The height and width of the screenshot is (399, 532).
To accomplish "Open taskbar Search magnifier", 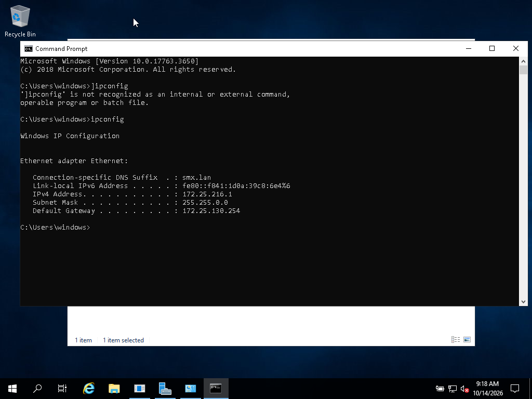I will click(37, 389).
